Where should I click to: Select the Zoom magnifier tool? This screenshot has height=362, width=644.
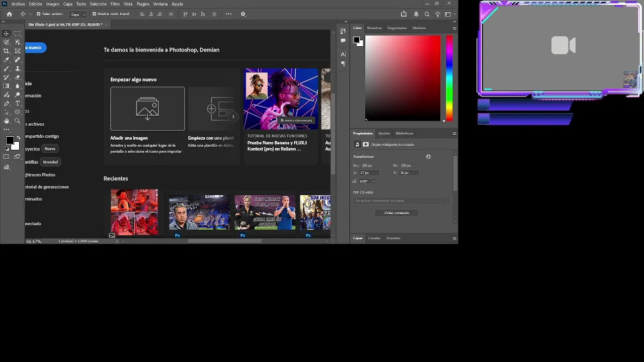pos(18,121)
